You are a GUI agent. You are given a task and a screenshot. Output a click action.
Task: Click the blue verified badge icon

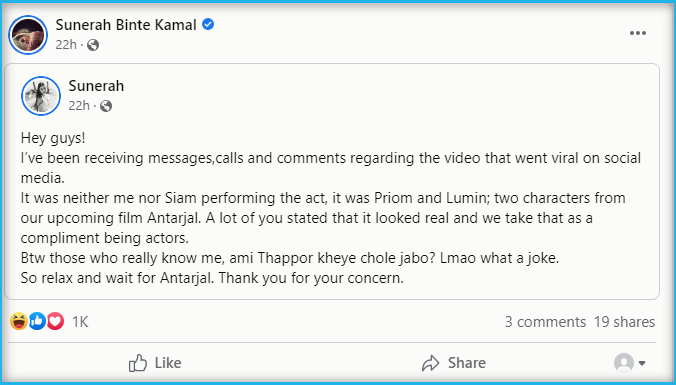(x=208, y=25)
